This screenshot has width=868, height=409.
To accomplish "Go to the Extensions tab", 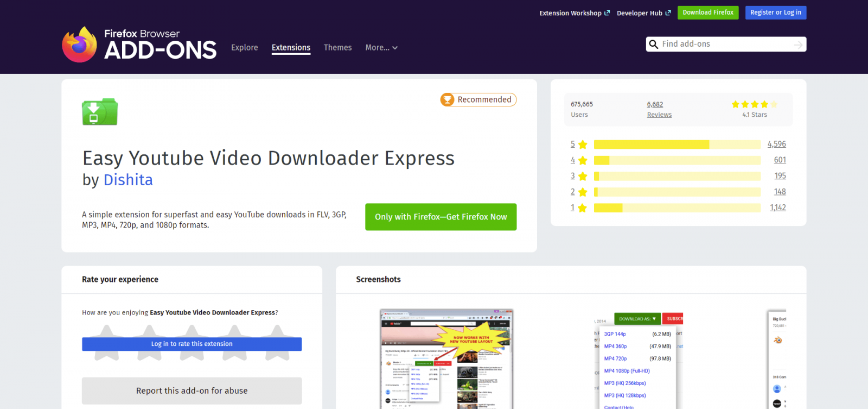I will 291,48.
